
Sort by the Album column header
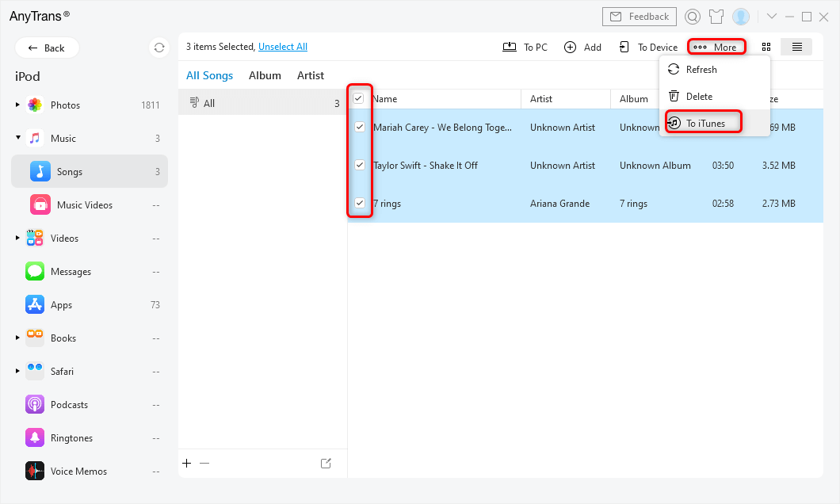tap(634, 98)
